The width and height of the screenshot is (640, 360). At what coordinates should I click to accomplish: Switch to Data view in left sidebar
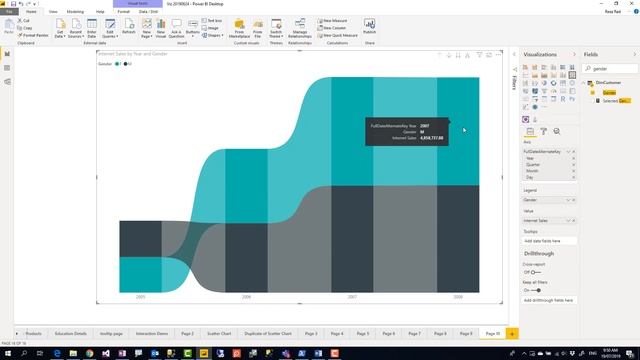point(7,68)
